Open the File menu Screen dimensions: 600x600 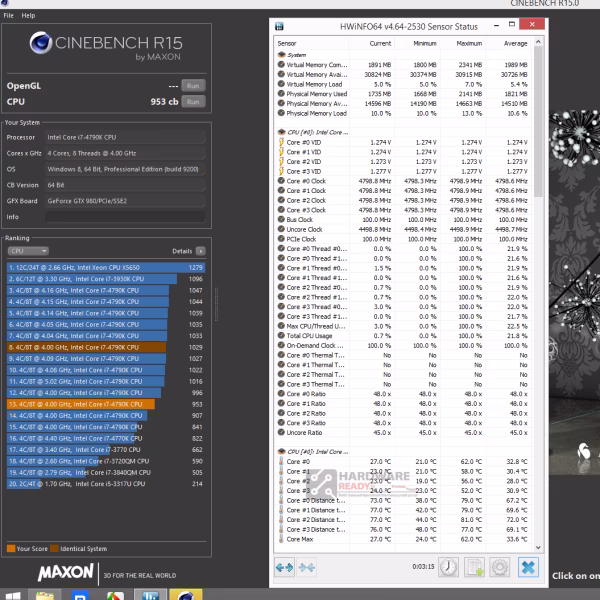click(x=8, y=16)
